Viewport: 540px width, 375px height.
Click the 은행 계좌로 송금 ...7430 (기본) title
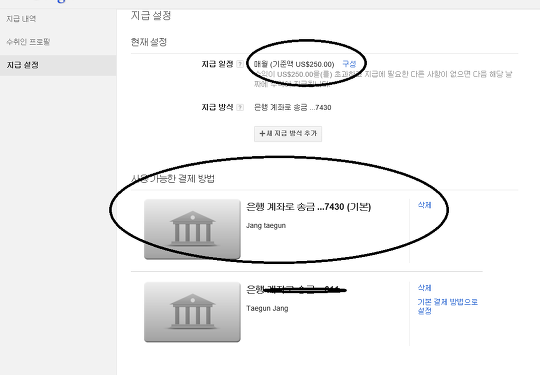point(309,207)
